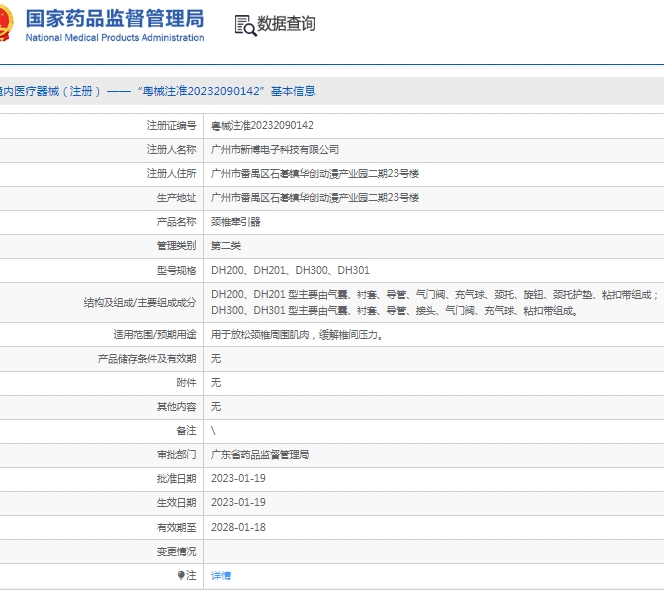Click the 变更情况 label
Image resolution: width=664 pixels, height=596 pixels.
coord(177,551)
